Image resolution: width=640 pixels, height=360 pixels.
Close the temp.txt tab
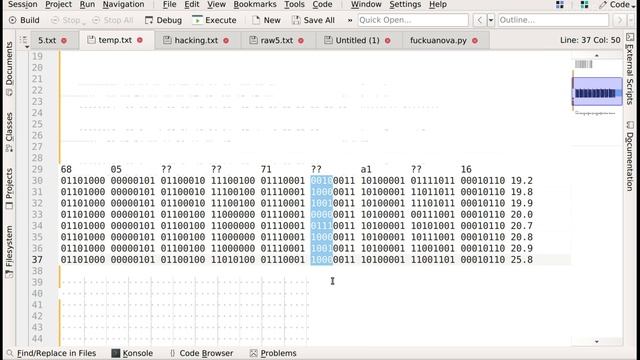tap(140, 40)
